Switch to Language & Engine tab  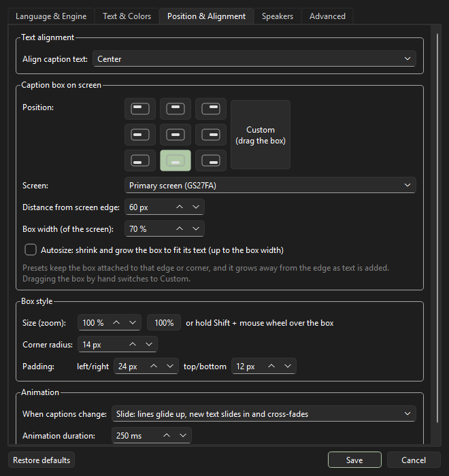click(x=51, y=16)
